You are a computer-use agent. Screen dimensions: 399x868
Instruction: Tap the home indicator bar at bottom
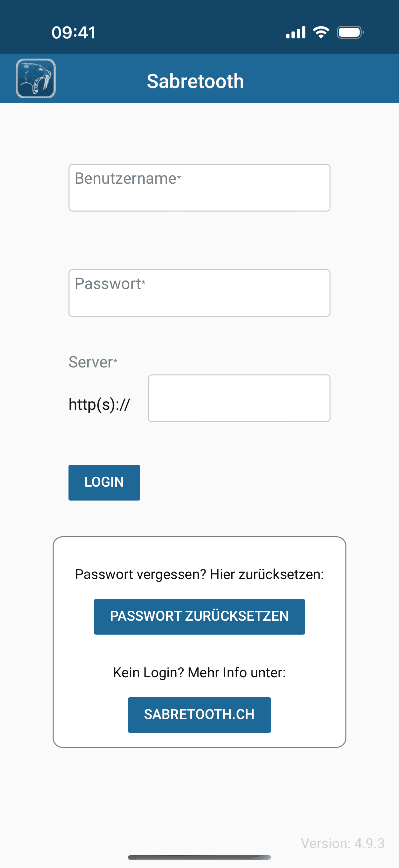199,857
